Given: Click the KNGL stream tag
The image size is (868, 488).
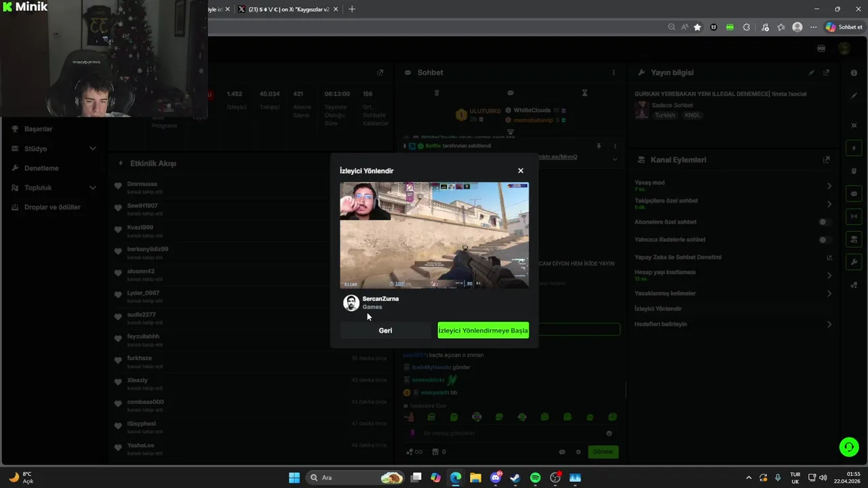Looking at the screenshot, I should tap(692, 115).
